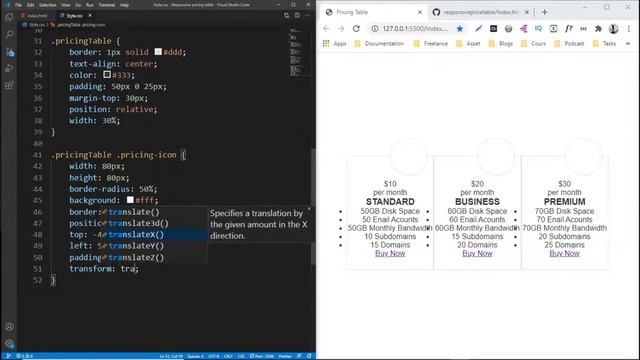Click the Go Live port status item
Screen dimensions: 640x360
coord(262,356)
